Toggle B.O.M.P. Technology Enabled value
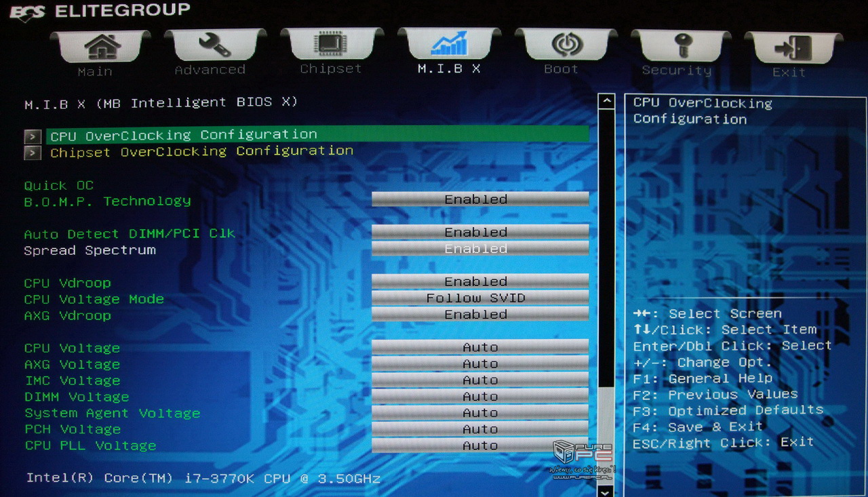 pos(480,199)
